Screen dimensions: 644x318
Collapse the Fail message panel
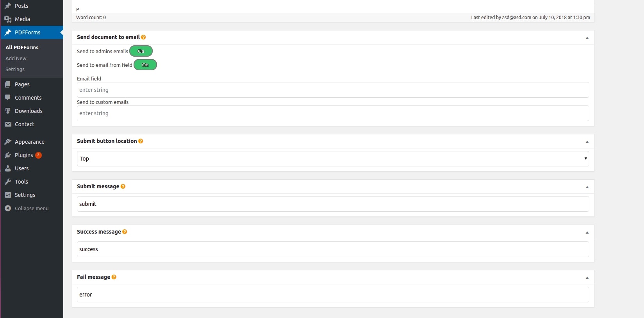click(587, 278)
